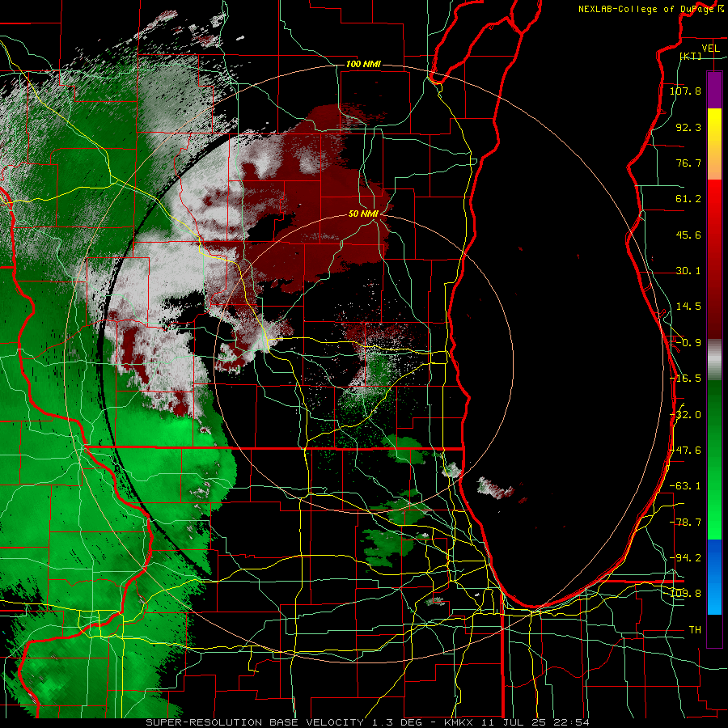Click the black TH segment of color bar
Screen dimensions: 728x728
[714, 630]
